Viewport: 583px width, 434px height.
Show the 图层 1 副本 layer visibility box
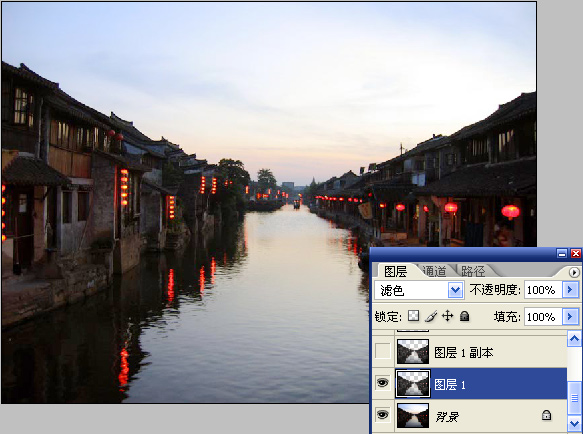[x=383, y=351]
